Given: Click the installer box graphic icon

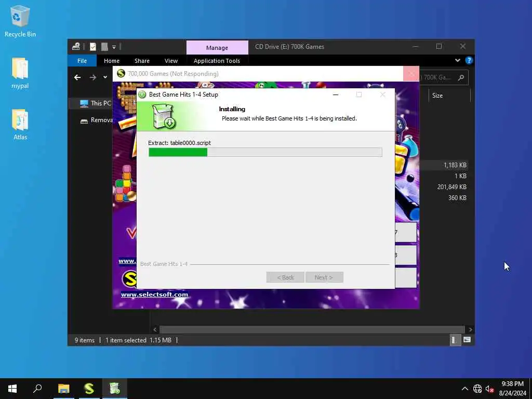Looking at the screenshot, I should (x=163, y=116).
